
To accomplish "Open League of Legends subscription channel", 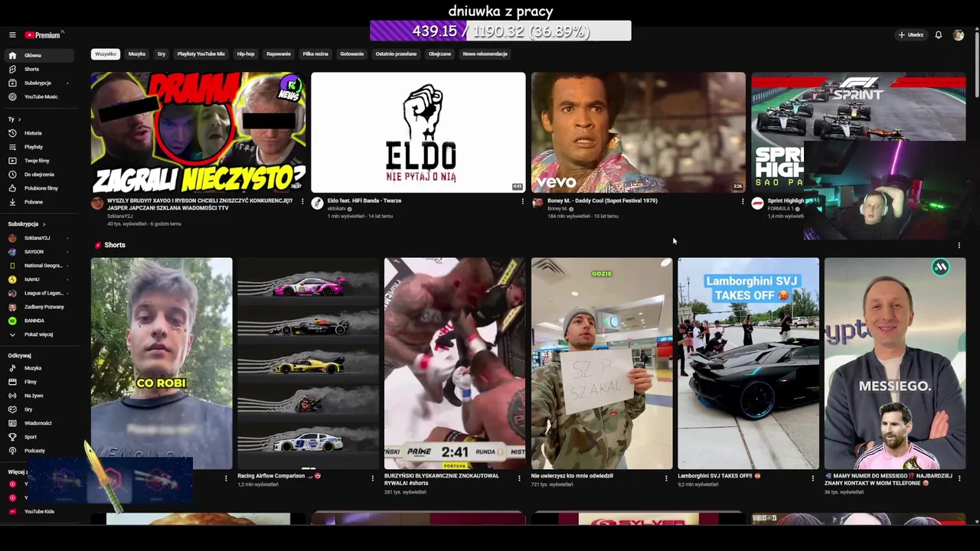I will pos(40,293).
